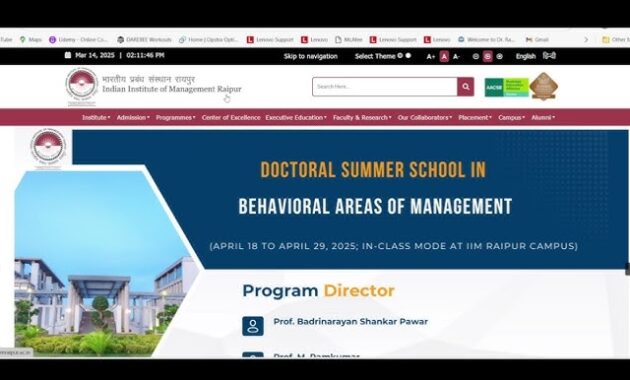Image resolution: width=630 pixels, height=380 pixels.
Task: Click the Doctoral Summer School banner heading
Action: coord(373,170)
